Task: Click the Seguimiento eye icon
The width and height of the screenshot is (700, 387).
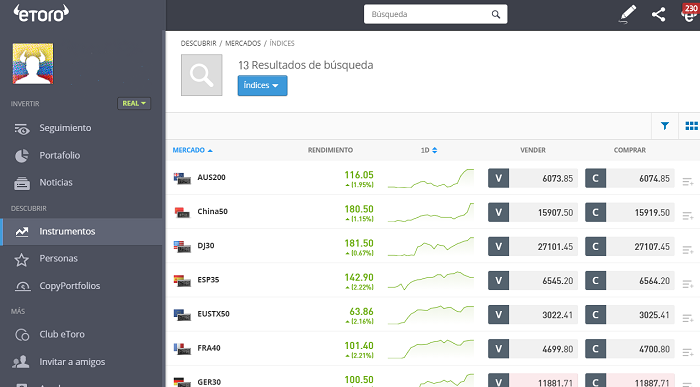Action: (x=21, y=129)
